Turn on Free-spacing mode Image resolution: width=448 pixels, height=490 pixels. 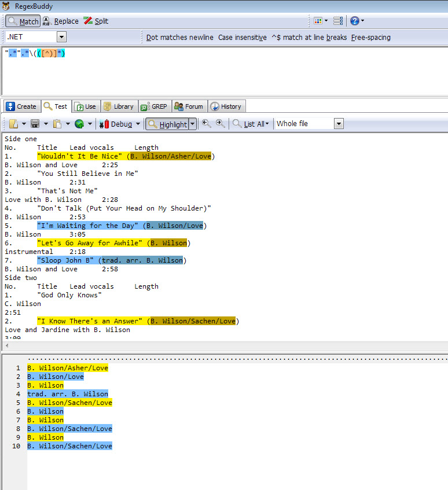pos(370,38)
